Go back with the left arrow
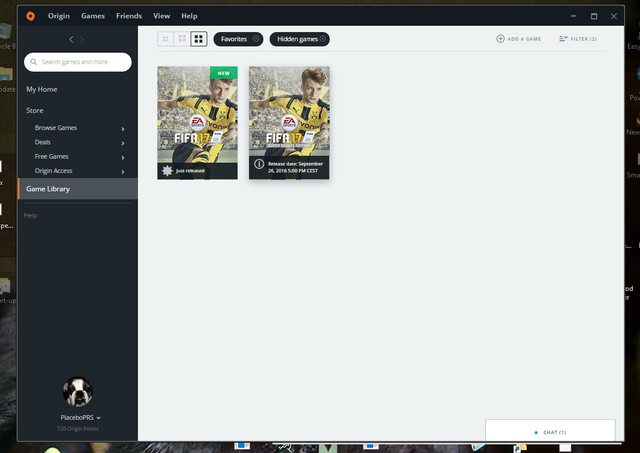 (71, 39)
